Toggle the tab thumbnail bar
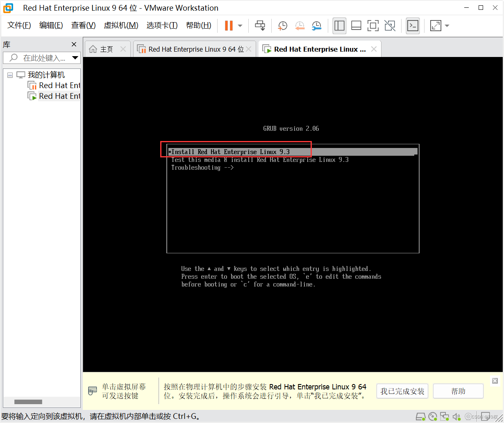The width and height of the screenshot is (504, 423). coord(356,25)
